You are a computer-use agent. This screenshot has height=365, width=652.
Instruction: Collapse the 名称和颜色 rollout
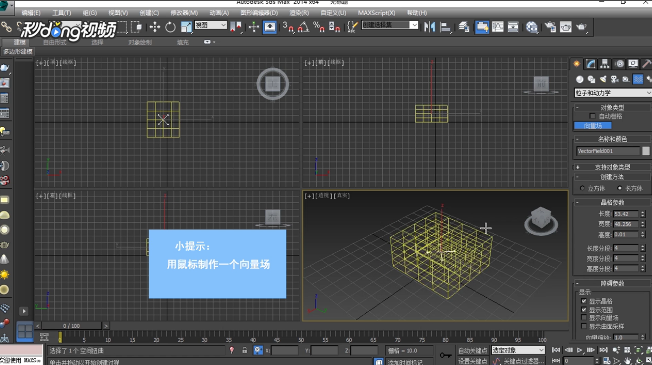[x=612, y=139]
